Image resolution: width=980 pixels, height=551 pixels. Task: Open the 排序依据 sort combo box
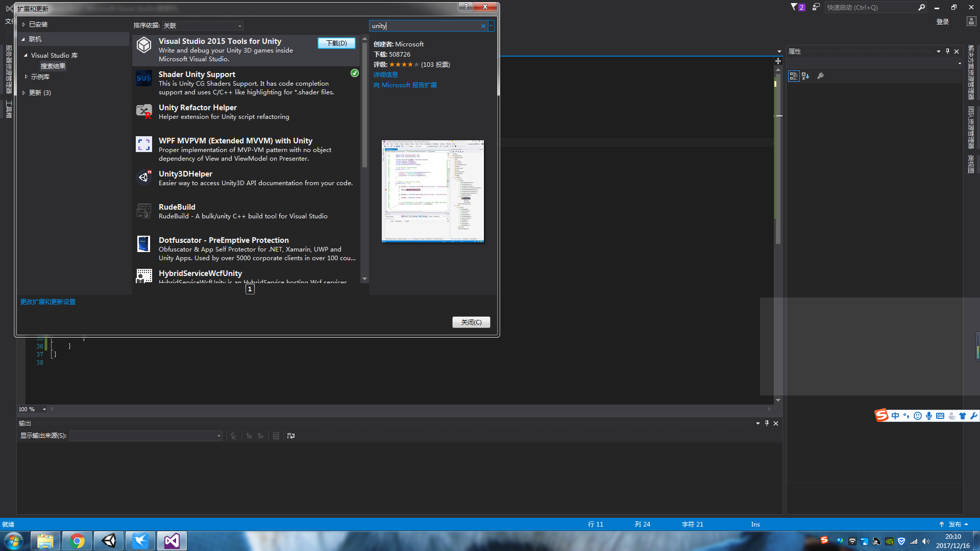pyautogui.click(x=202, y=26)
